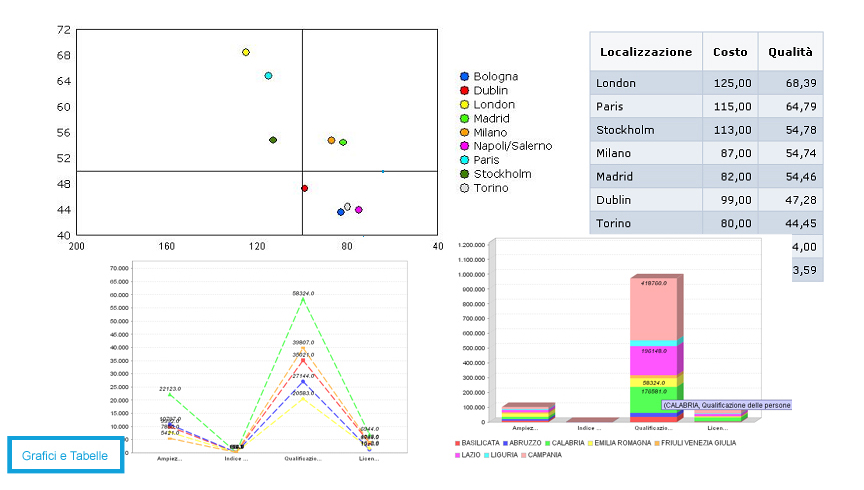Select the London yellow legend marker
Viewport: 864px width, 490px height.
[464, 105]
